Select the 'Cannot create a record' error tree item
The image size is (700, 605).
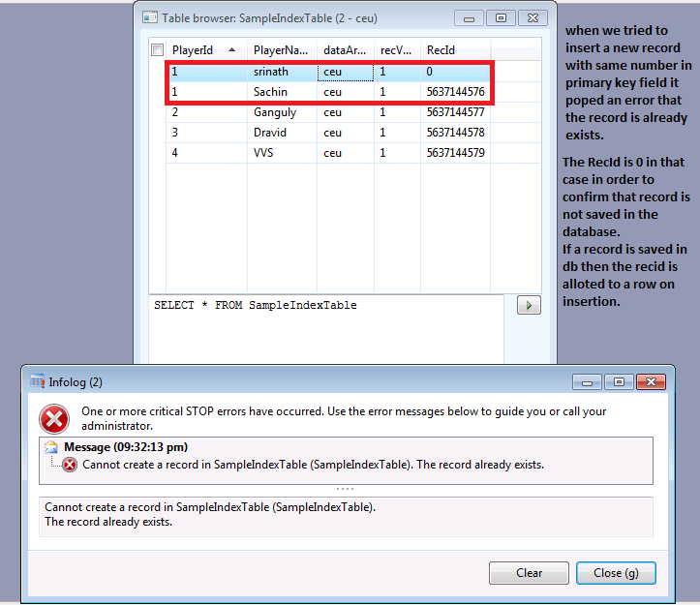point(314,465)
